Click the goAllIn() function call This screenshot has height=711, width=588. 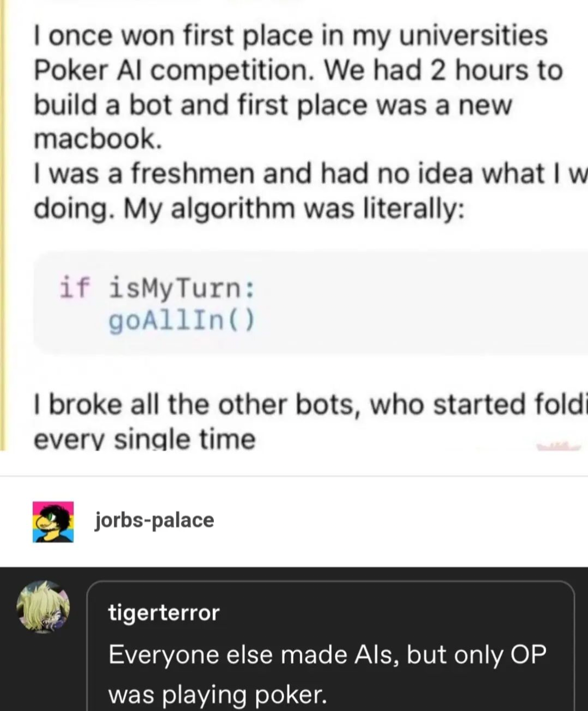coord(181,321)
